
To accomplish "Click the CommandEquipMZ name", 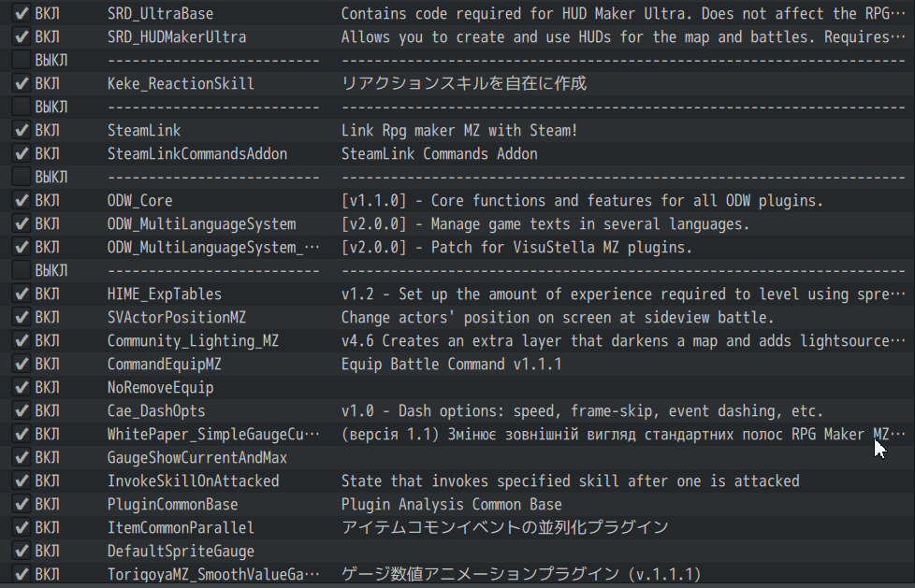I will click(x=165, y=364).
